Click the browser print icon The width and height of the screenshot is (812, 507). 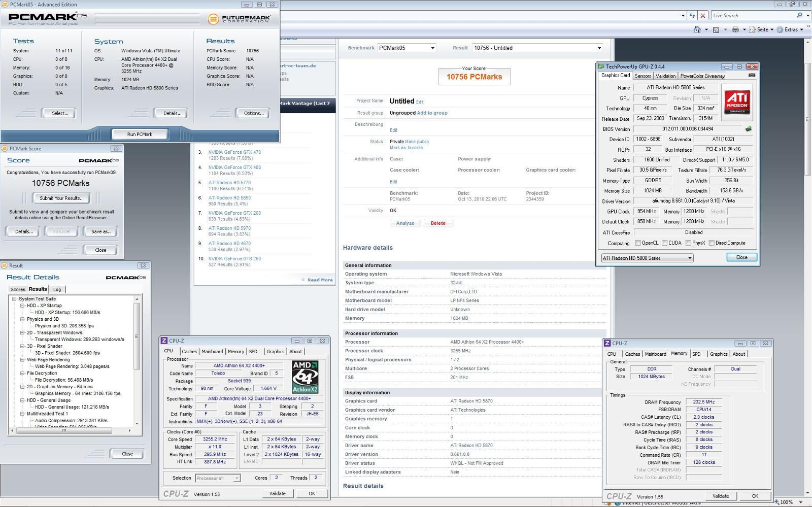735,29
